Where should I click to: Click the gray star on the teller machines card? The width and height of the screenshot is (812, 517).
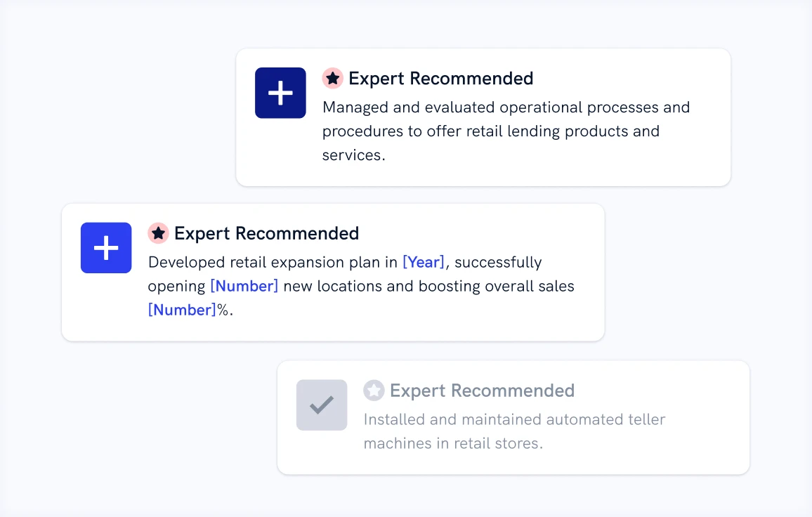click(x=374, y=391)
